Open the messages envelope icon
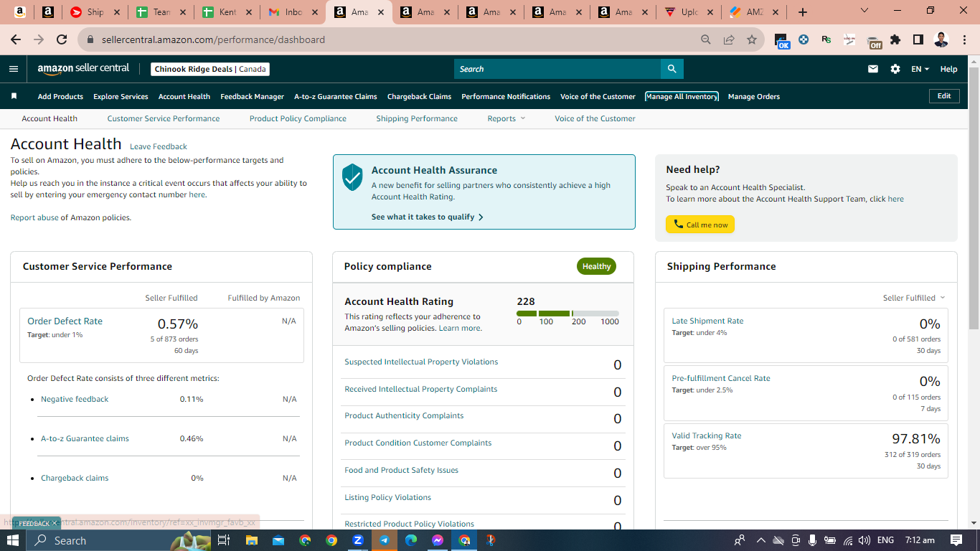 coord(873,69)
